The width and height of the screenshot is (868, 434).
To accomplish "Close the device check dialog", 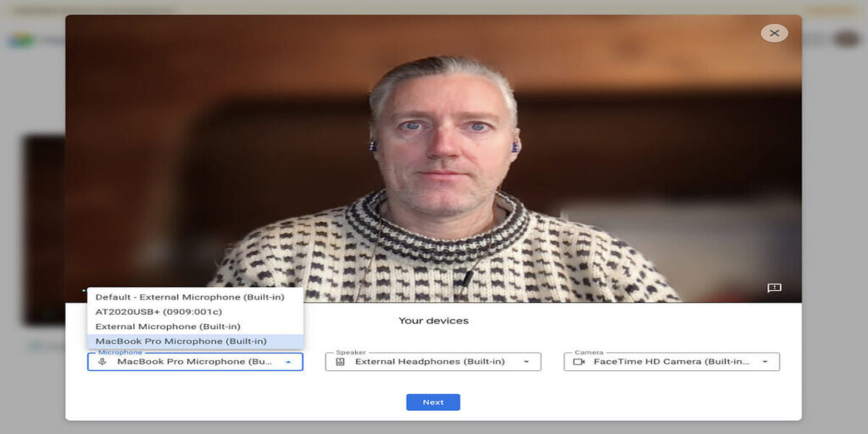I will (774, 33).
